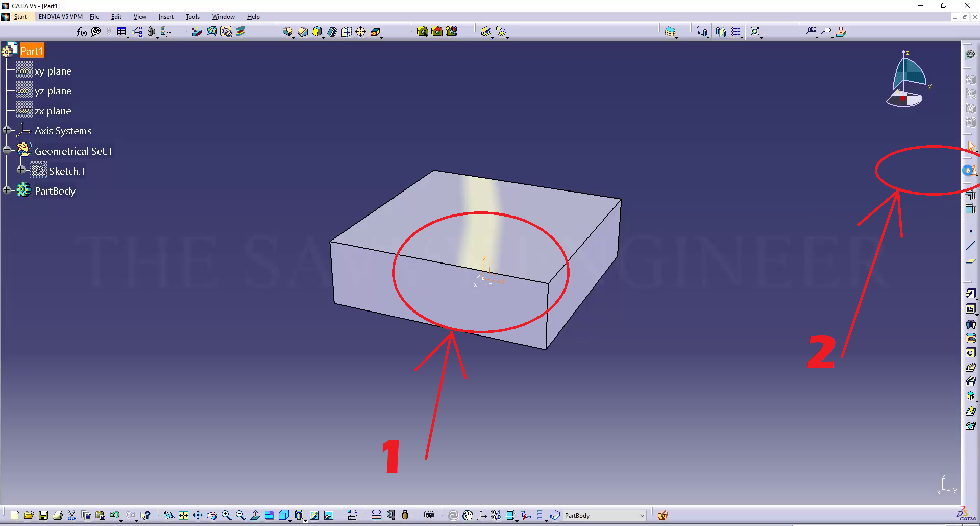Expand the Axis Systems node
980x526 pixels.
(x=7, y=130)
